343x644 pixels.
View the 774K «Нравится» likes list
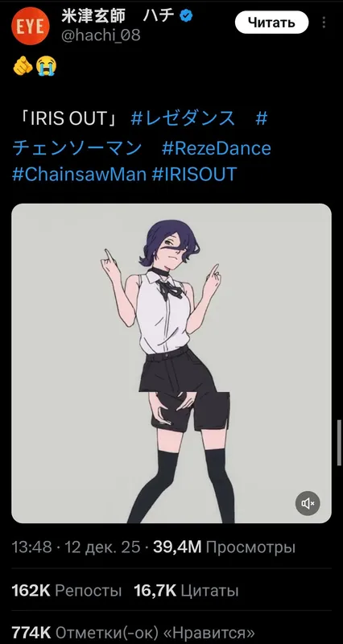point(133,633)
